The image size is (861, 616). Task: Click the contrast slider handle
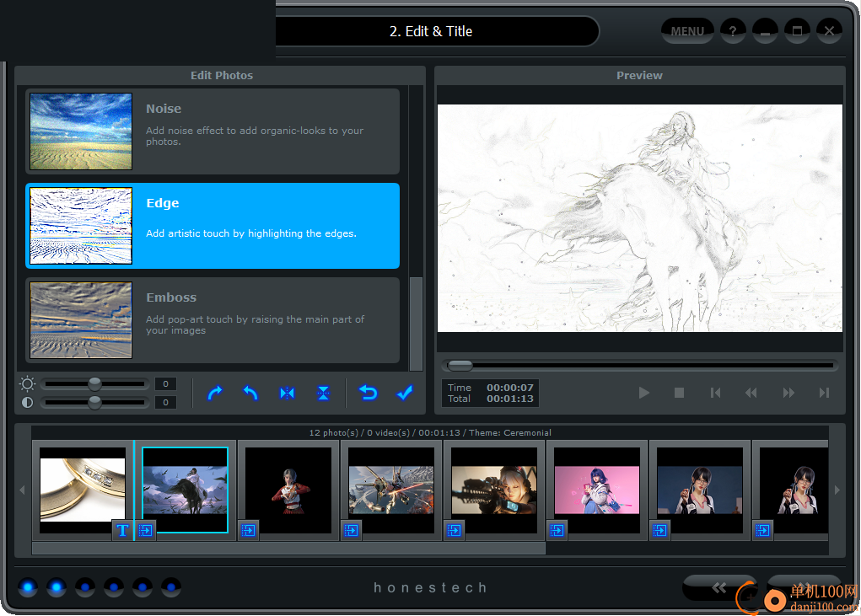coord(95,403)
